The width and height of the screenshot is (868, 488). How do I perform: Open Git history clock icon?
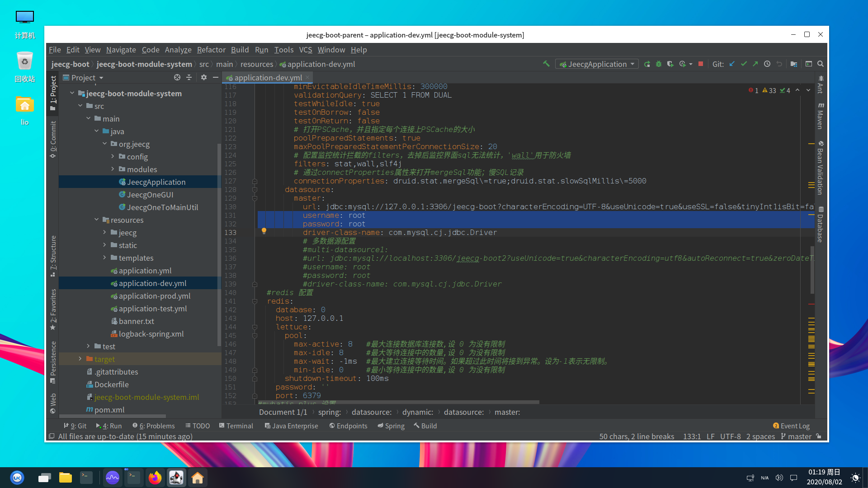767,64
